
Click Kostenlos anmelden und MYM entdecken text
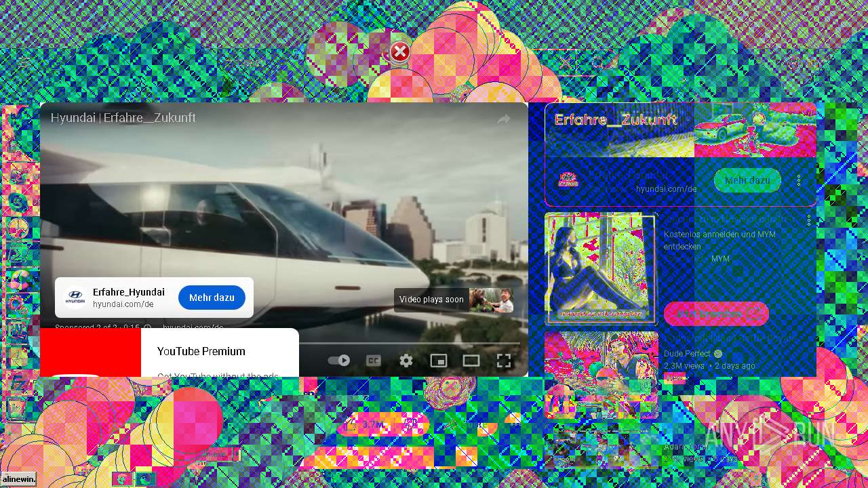point(719,241)
